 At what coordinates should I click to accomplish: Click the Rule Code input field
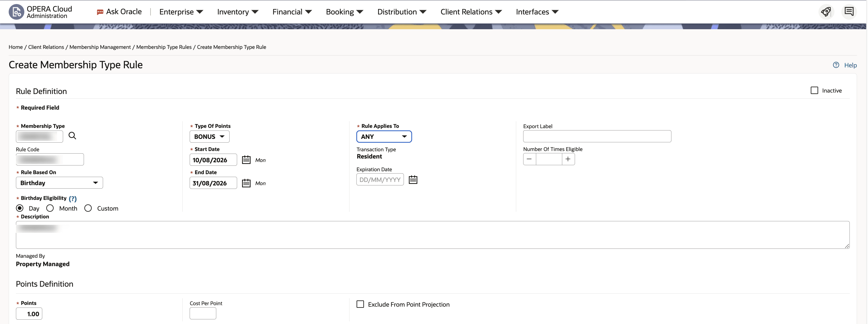click(50, 159)
